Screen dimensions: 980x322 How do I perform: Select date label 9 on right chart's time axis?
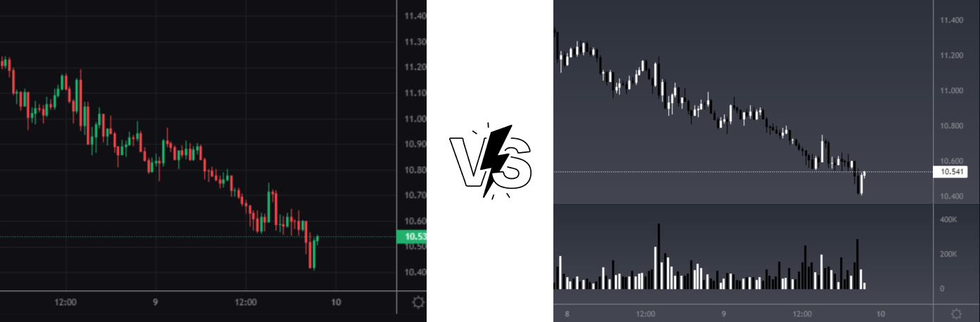[x=723, y=314]
